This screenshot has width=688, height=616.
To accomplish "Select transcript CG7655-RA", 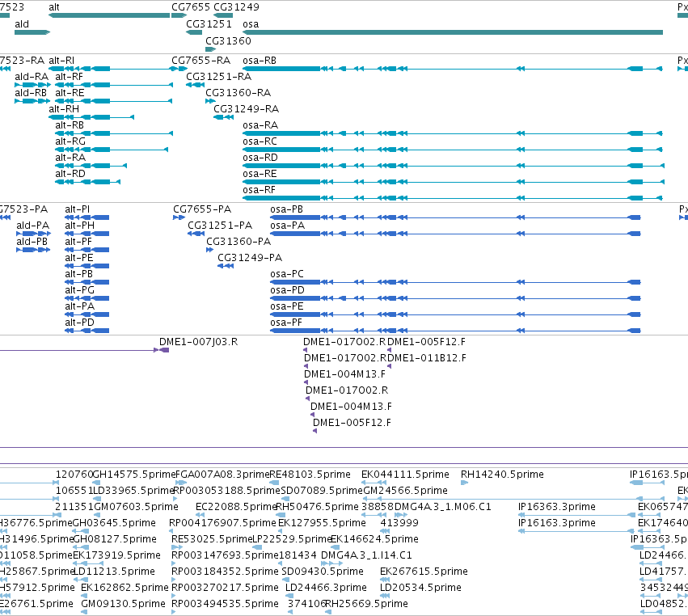I will 179,69.
